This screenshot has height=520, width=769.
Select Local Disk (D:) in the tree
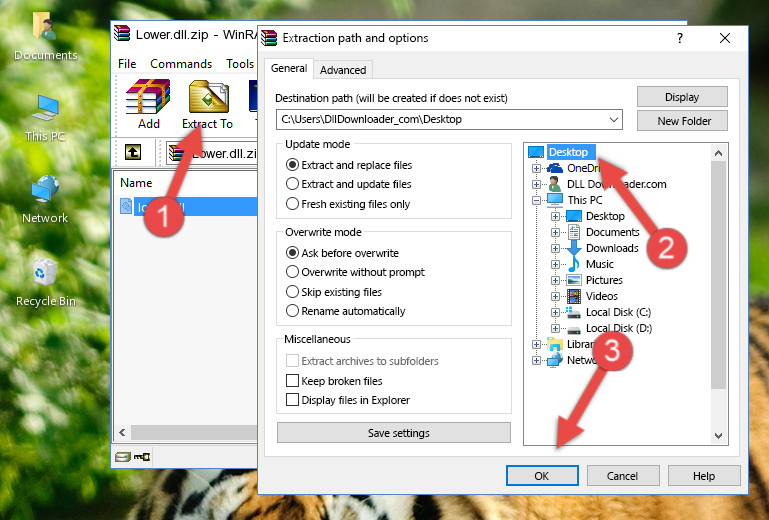[618, 328]
